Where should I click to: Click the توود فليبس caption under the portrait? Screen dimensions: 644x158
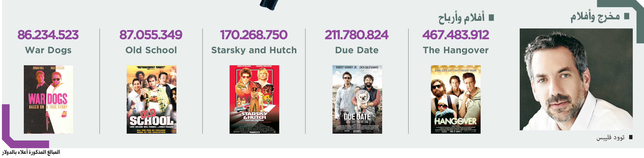[x=610, y=138]
